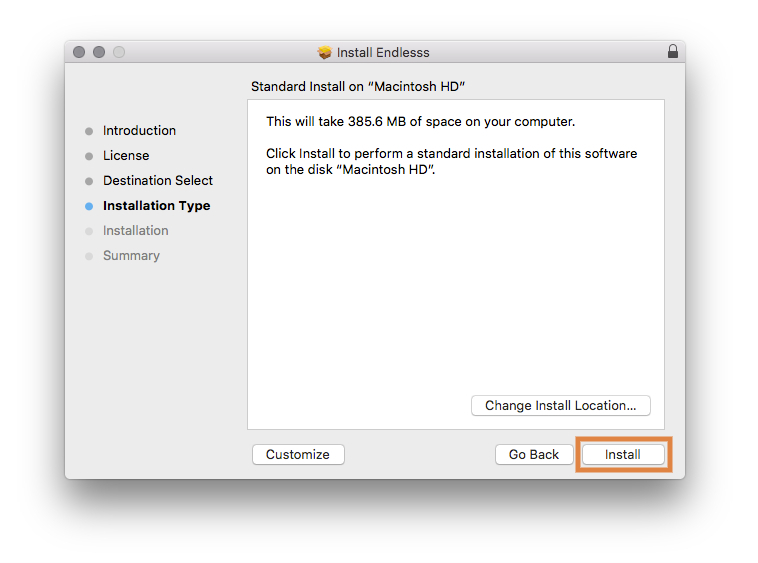
Task: Select the Introduction step in sidebar
Action: pyautogui.click(x=139, y=130)
